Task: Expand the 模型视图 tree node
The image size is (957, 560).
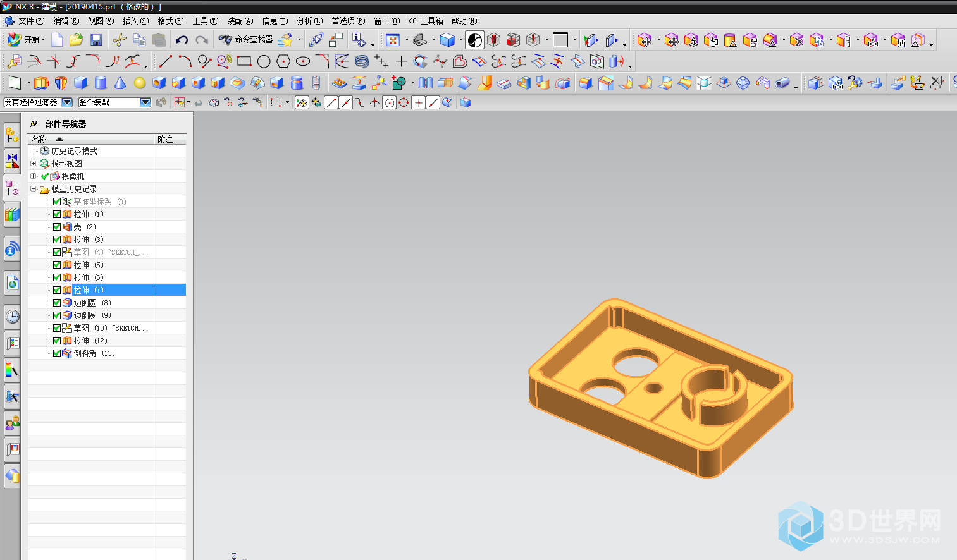Action: click(x=34, y=164)
